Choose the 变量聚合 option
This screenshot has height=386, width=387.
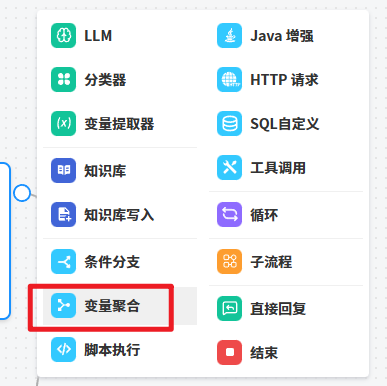click(120, 306)
